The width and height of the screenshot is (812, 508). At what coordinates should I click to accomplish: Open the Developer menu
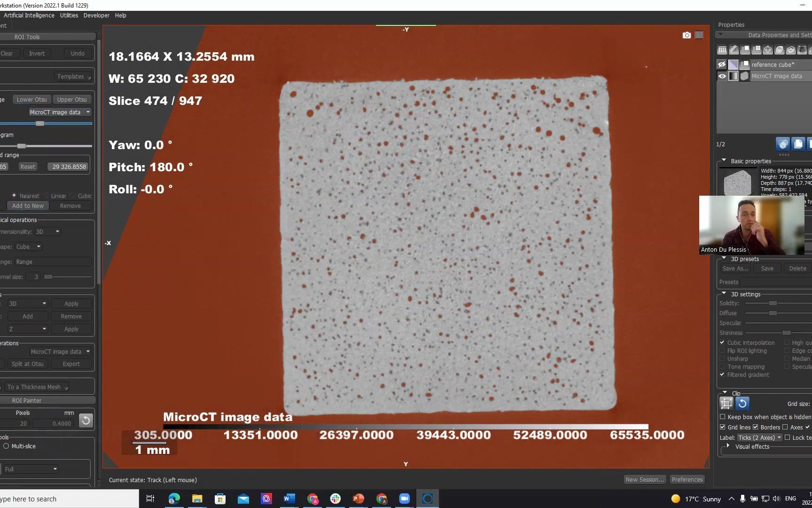tap(96, 16)
